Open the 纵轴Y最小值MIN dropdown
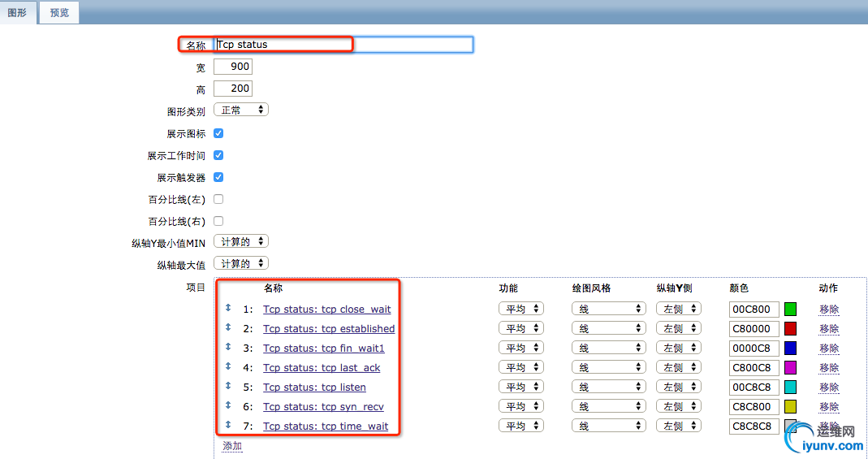Screen dimensions: 868x459 click(x=241, y=241)
